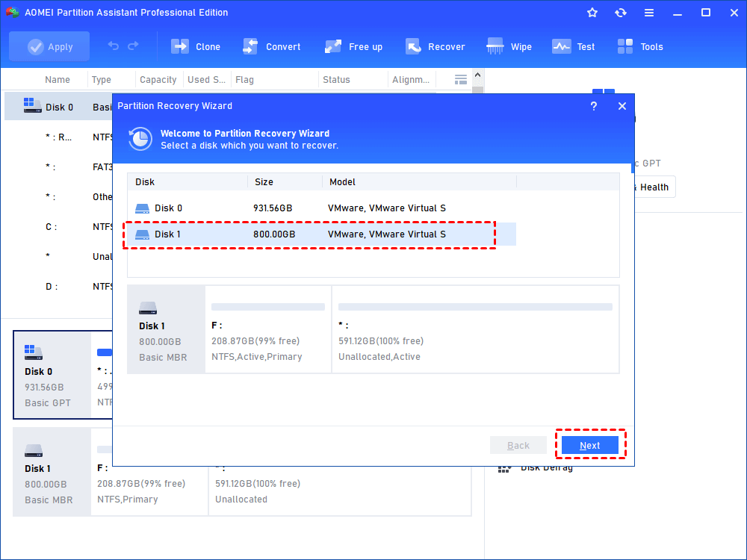The height and width of the screenshot is (560, 747).
Task: Click the 800.00GB size cell in wizard list
Action: point(274,234)
